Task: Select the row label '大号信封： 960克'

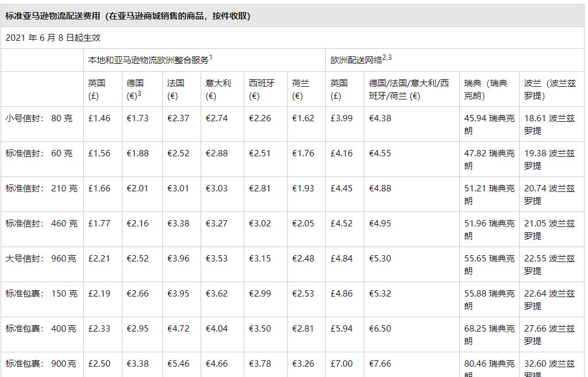Action: (x=40, y=259)
